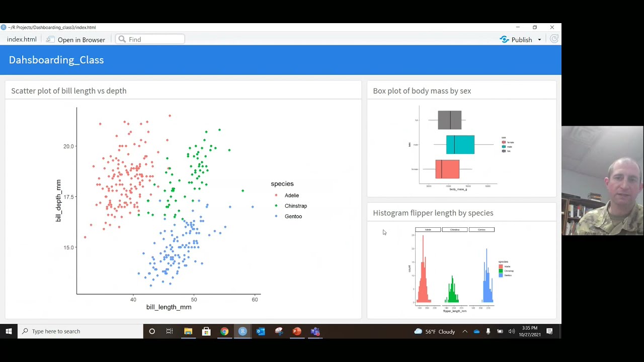Click the microphone tray icon
Screen dimensions: 644x362
(x=488, y=331)
